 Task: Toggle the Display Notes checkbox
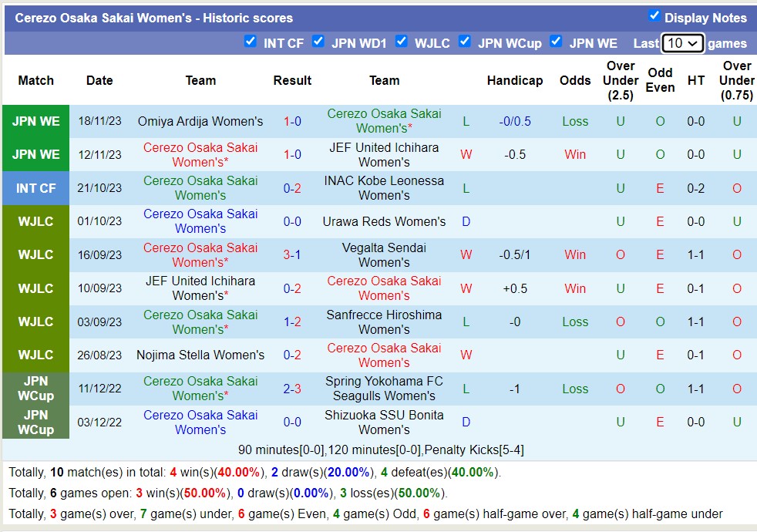pos(654,16)
